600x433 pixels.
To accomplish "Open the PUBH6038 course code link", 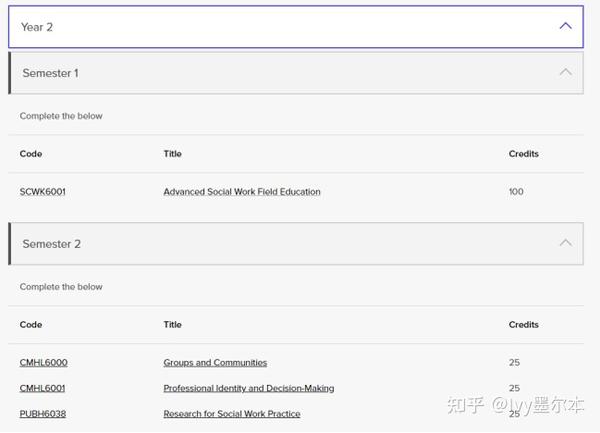I will (43, 414).
